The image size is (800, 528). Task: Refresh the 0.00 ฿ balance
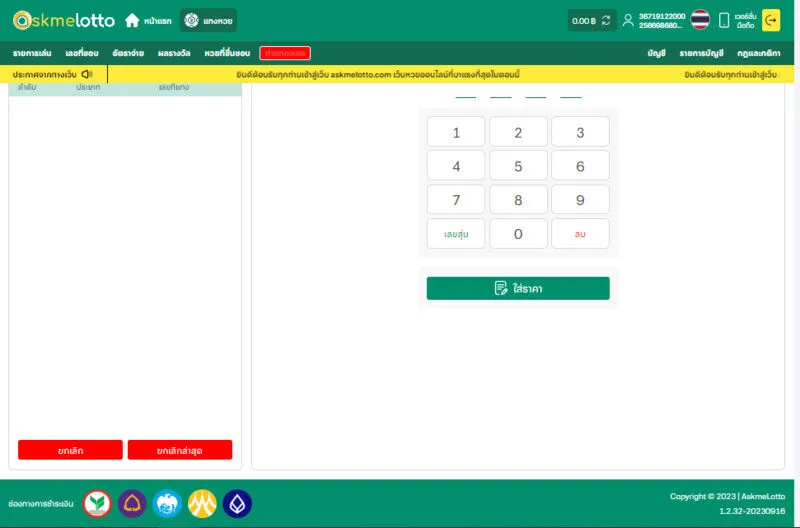pyautogui.click(x=606, y=20)
